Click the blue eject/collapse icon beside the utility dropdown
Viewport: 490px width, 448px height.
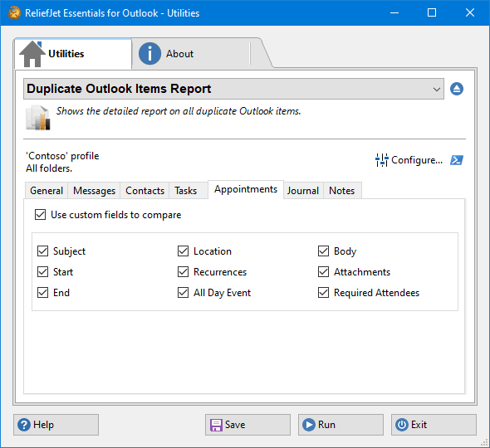457,89
